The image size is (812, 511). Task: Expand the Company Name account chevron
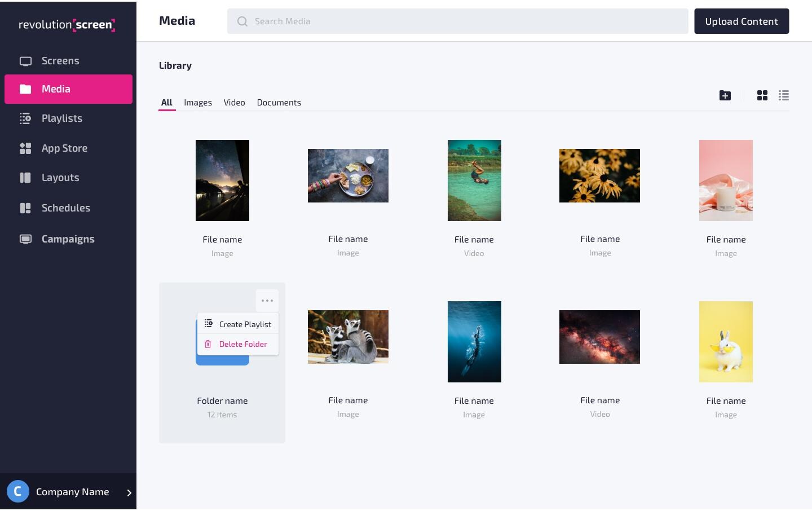click(x=129, y=492)
